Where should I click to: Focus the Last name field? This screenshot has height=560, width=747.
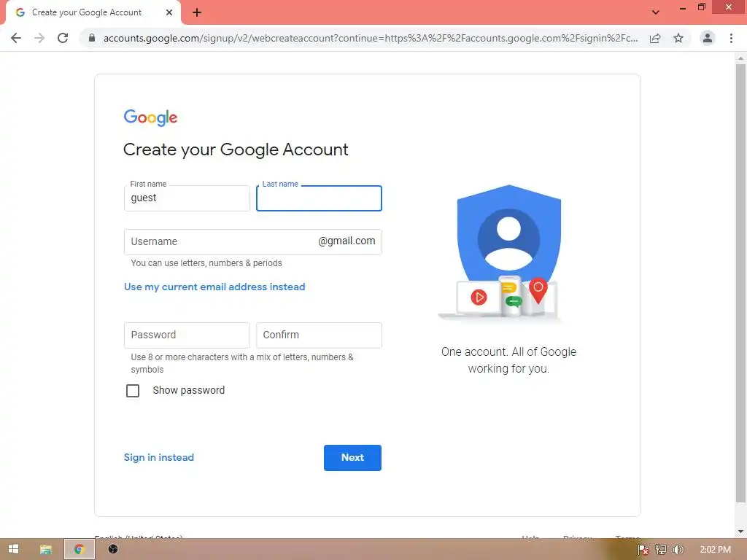(x=320, y=198)
